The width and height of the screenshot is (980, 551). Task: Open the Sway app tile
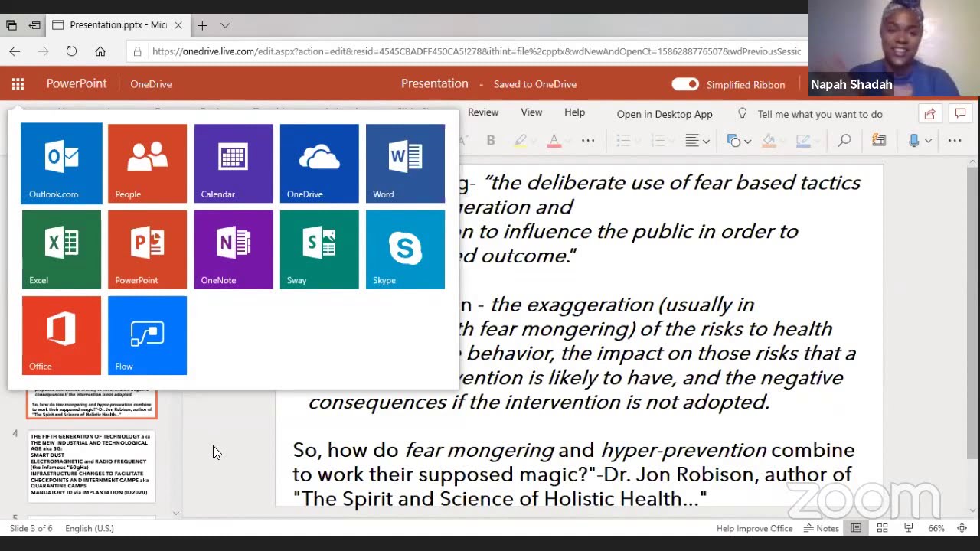[318, 249]
